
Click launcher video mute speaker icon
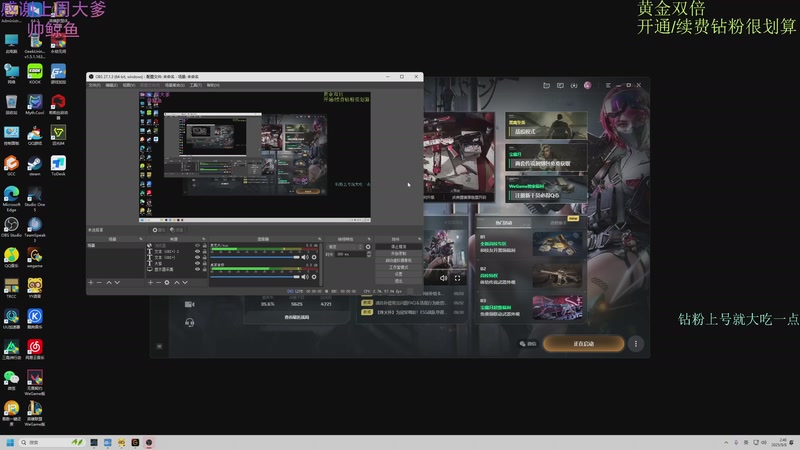click(x=443, y=278)
